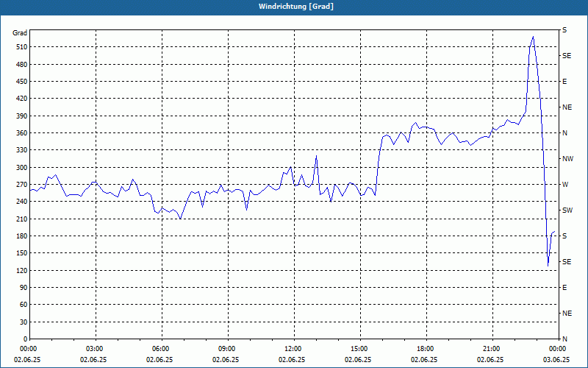The width and height of the screenshot is (588, 368).
Task: Select the 360 tick label on the Grad axis
Action: tap(22, 133)
